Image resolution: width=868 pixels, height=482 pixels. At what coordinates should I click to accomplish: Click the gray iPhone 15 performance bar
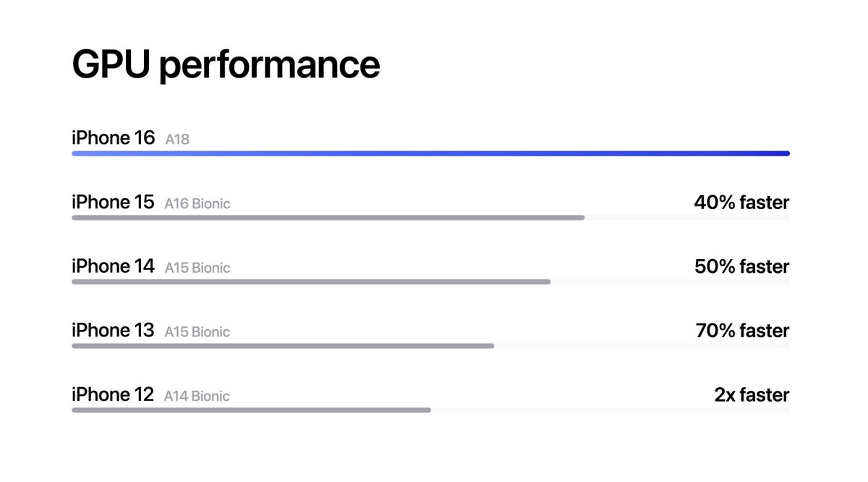[328, 217]
